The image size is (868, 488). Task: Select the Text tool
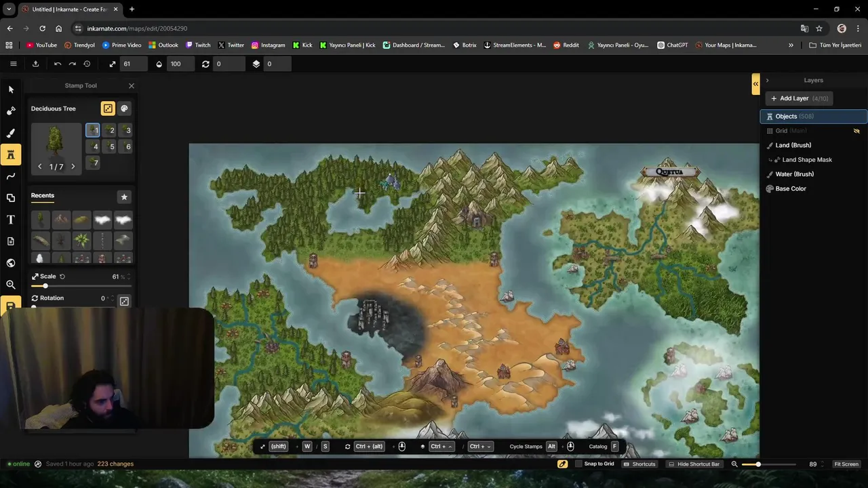click(x=11, y=220)
